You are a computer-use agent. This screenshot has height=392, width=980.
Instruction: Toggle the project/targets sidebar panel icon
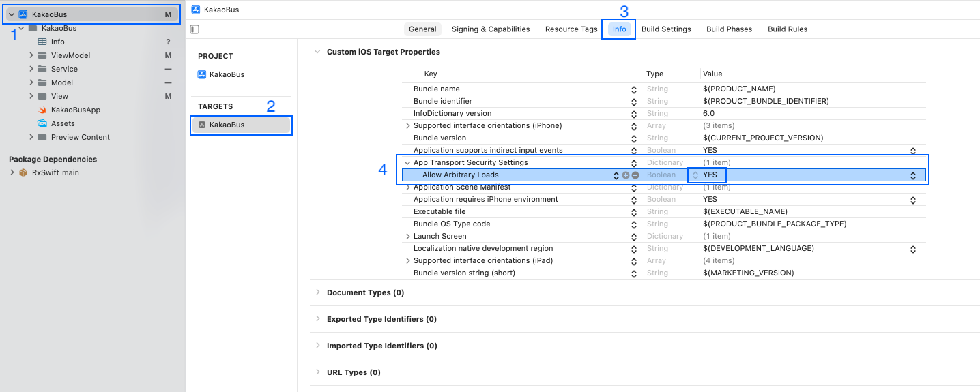[x=195, y=29]
